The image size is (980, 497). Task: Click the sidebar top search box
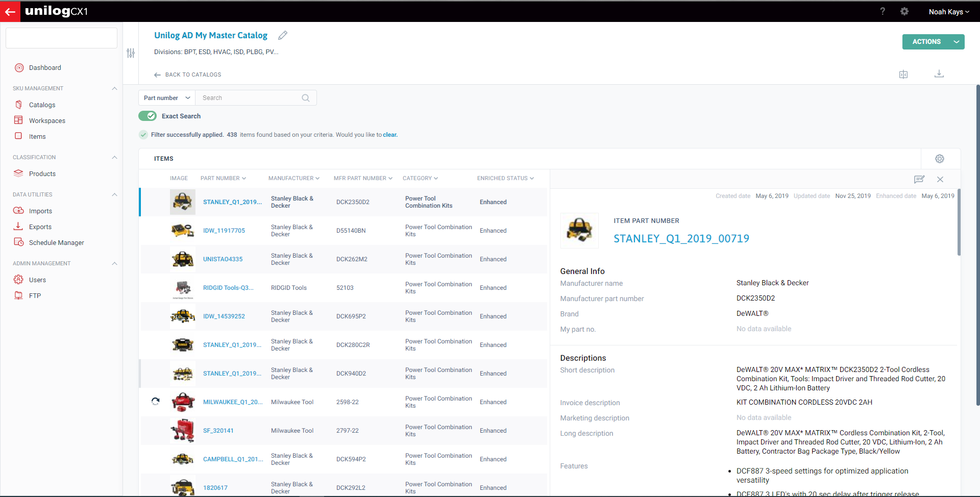click(x=61, y=38)
